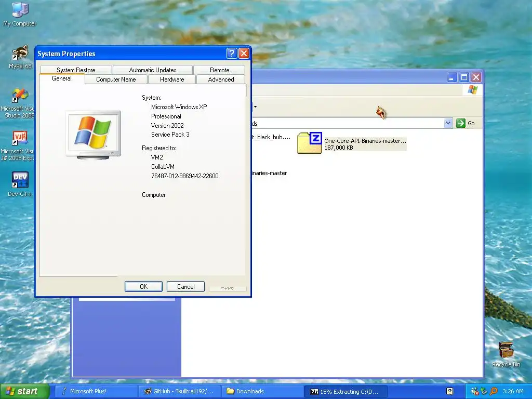532x399 pixels.
Task: Click the 3:26 AM taskbar clock
Action: [513, 391]
